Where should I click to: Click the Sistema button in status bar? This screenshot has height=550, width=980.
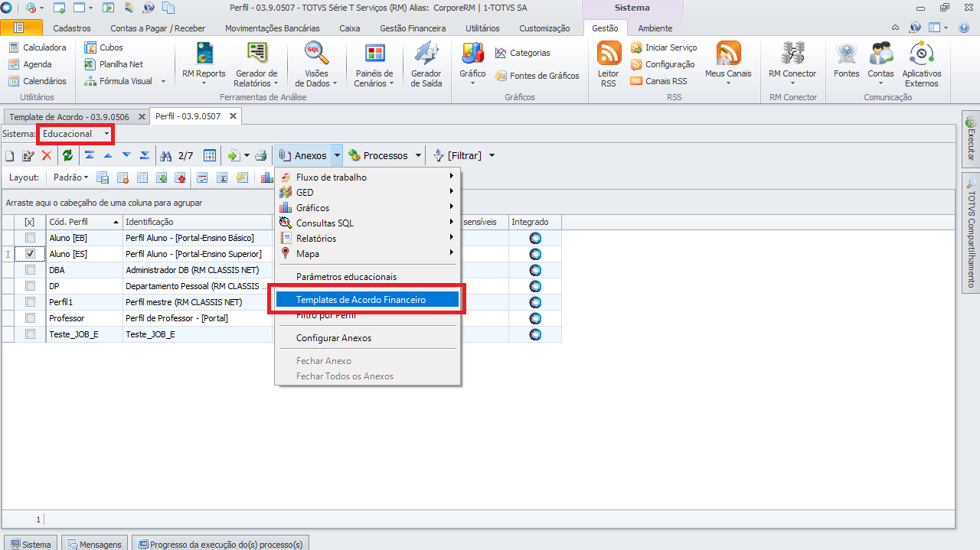(x=30, y=544)
